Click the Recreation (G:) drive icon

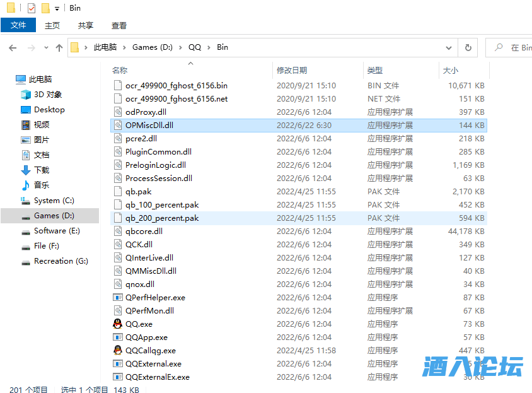[x=26, y=263]
